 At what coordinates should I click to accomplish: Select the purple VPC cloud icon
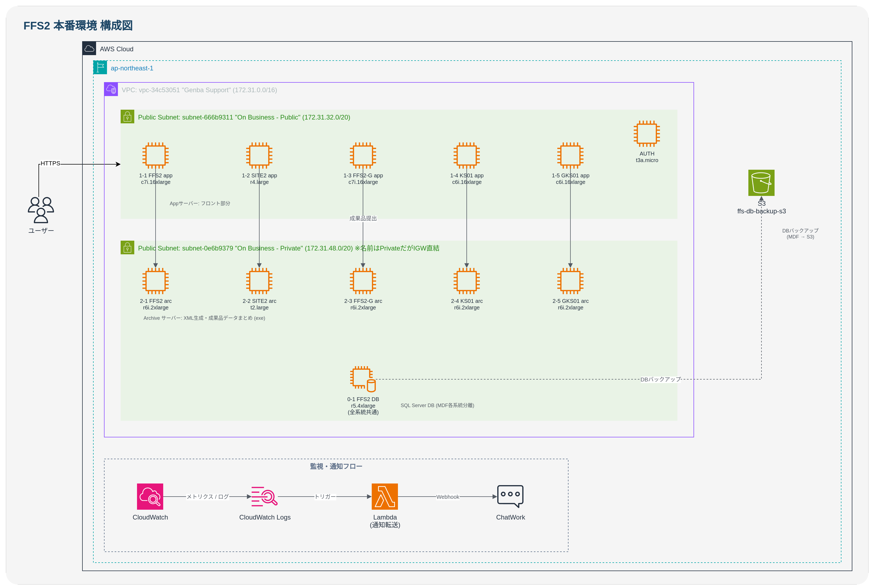coord(111,89)
